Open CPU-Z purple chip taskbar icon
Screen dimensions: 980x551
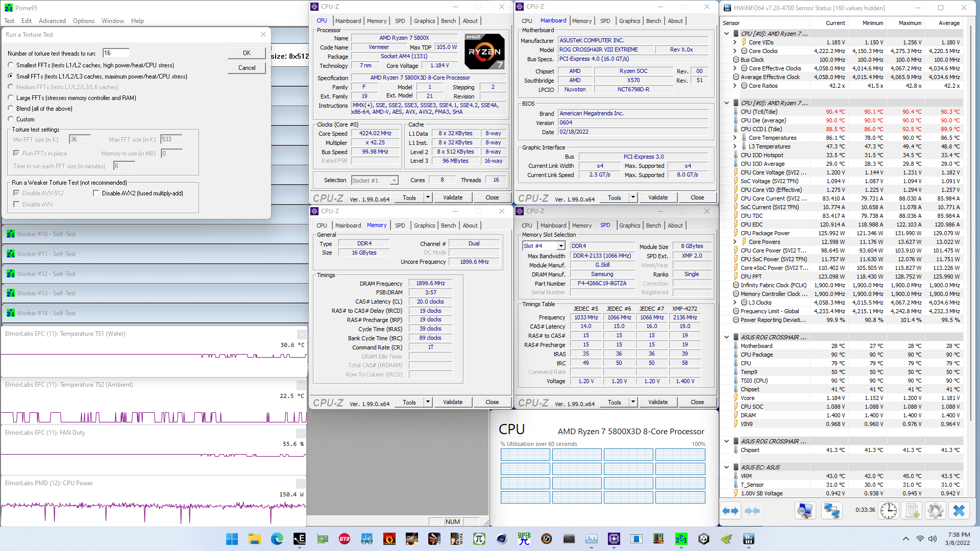click(x=614, y=539)
